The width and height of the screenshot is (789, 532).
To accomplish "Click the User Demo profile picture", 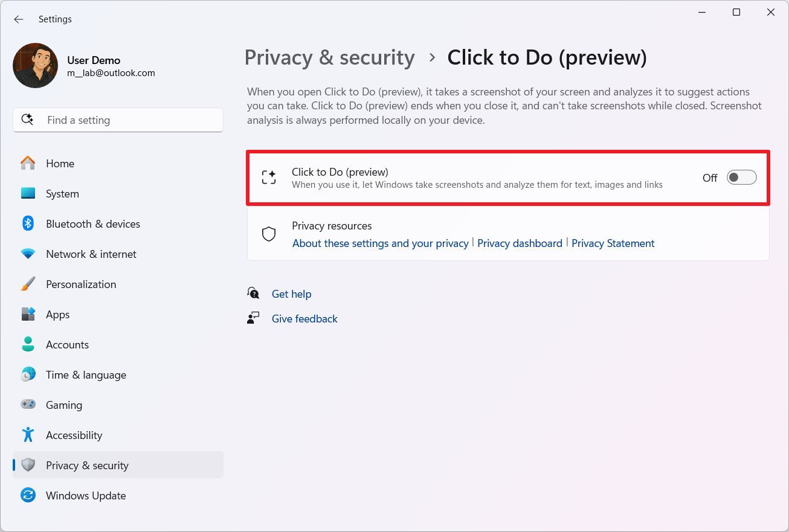I will tap(35, 65).
